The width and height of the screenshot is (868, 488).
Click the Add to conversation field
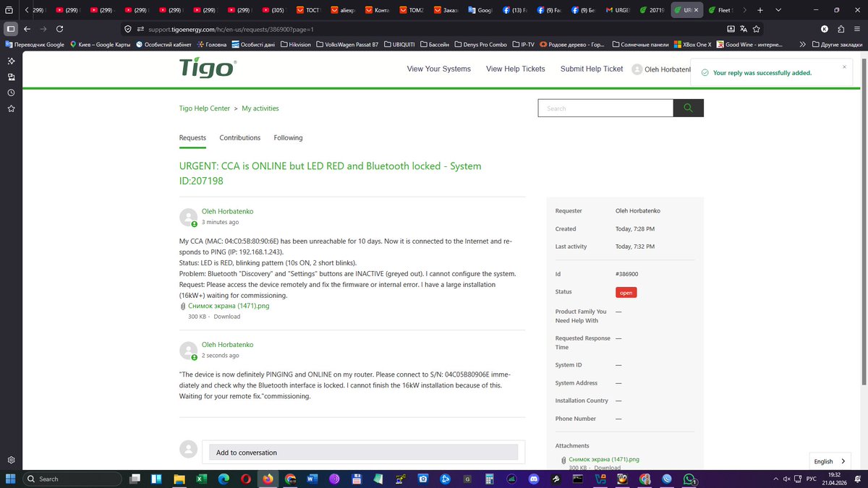point(362,451)
